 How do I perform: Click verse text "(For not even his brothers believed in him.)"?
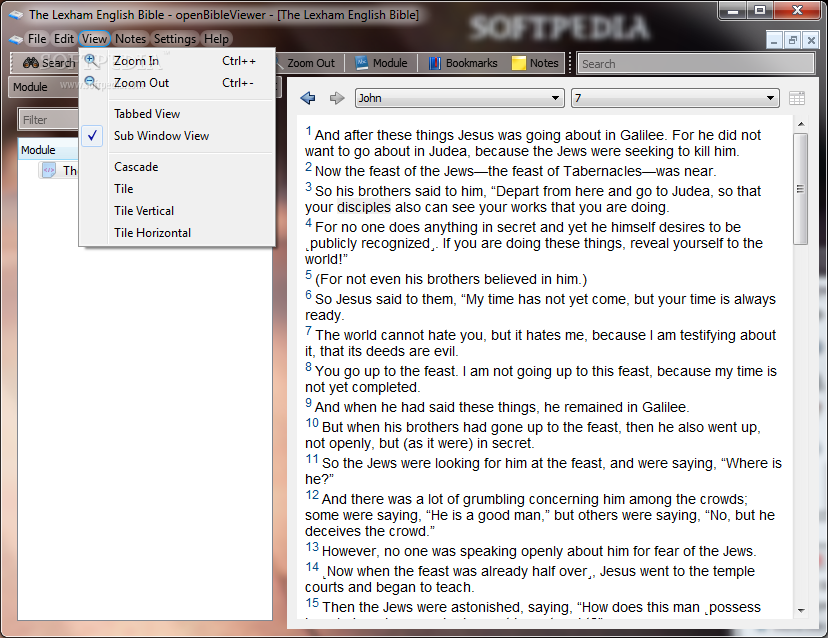coord(451,279)
